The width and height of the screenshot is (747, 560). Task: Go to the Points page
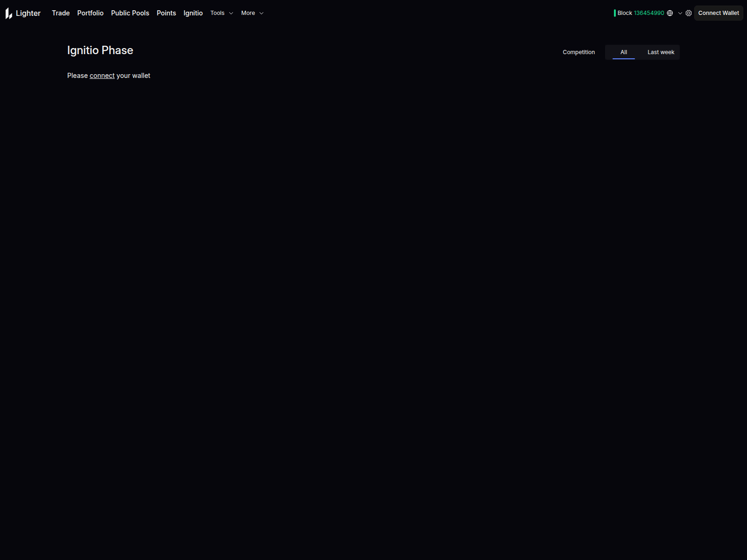166,13
